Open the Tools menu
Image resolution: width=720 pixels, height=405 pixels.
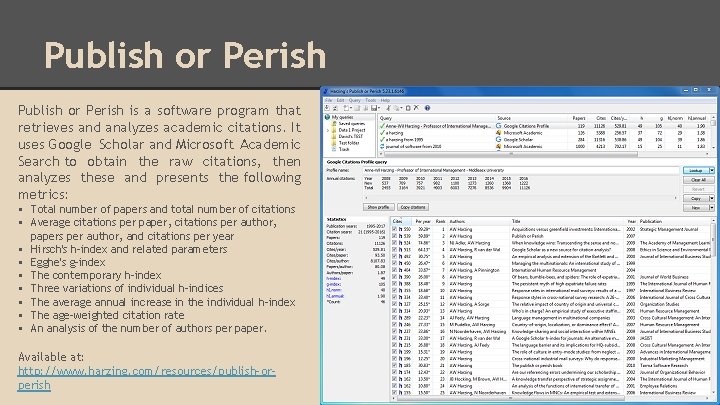pyautogui.click(x=371, y=100)
